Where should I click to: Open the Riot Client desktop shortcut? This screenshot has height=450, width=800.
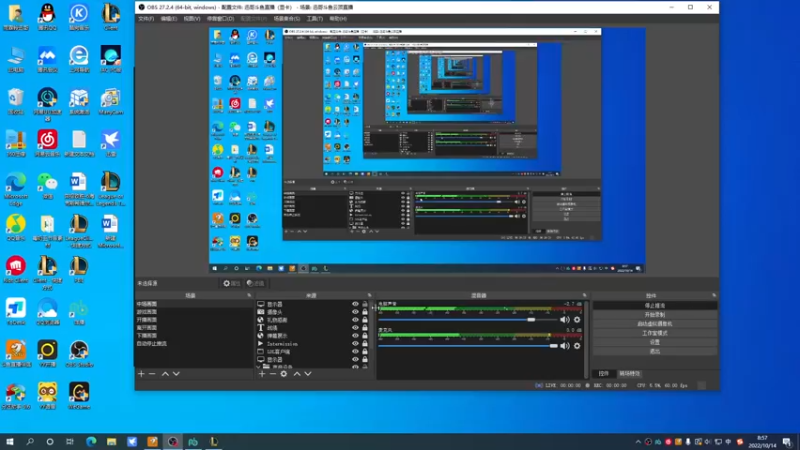tap(16, 269)
